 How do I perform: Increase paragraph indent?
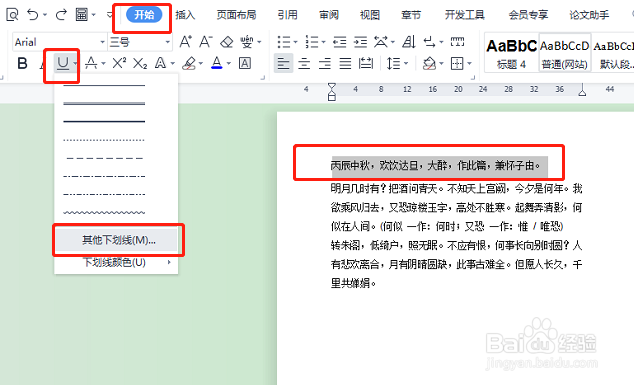[360, 42]
